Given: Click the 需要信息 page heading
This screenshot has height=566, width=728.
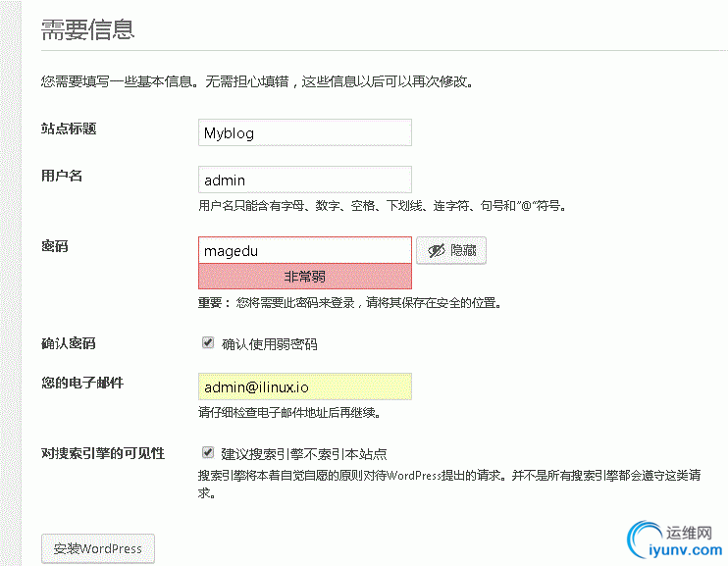Looking at the screenshot, I should 87,29.
